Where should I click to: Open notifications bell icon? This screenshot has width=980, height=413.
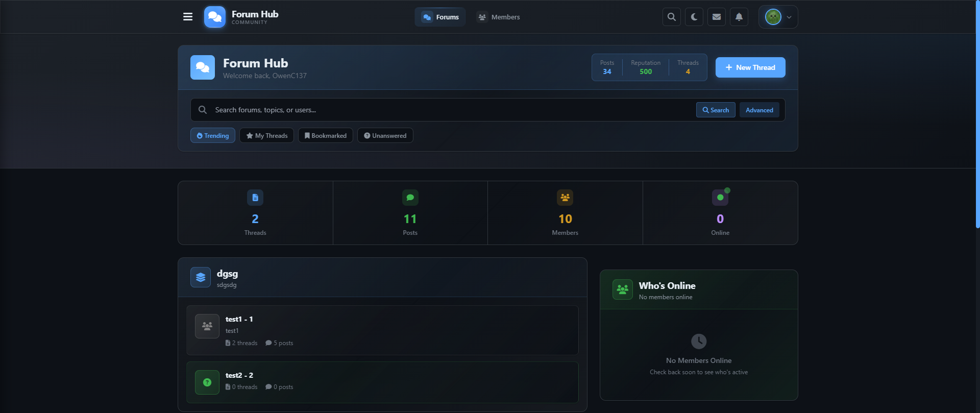coord(739,17)
